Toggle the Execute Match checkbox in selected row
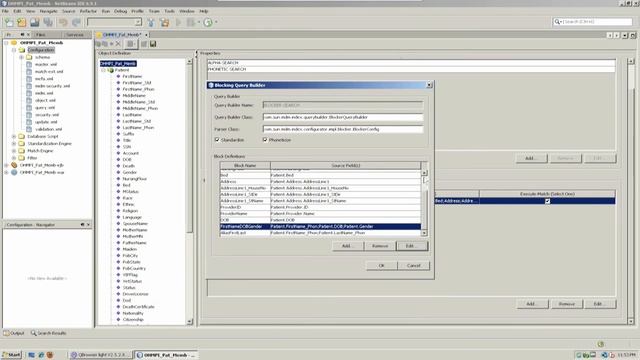This screenshot has height=360, width=640. point(547,201)
